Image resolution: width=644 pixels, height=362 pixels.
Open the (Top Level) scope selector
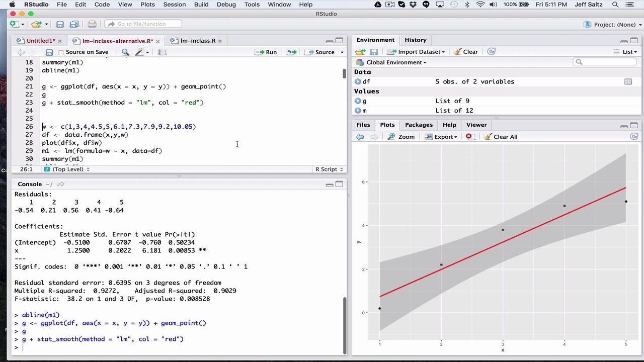[67, 169]
